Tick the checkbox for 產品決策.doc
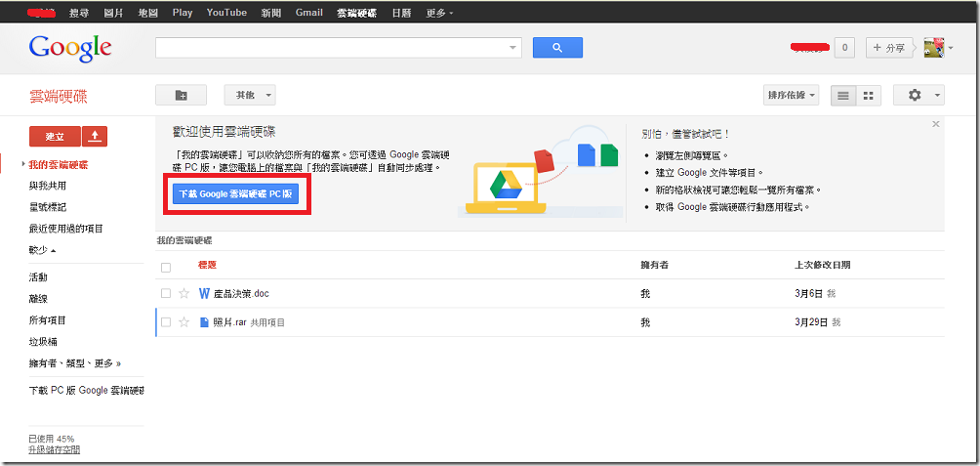 [x=166, y=293]
